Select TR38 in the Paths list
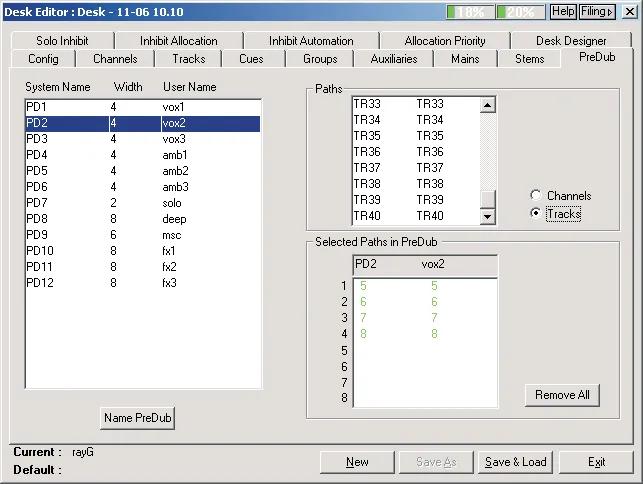Screen dimensions: 643x484 [x=416, y=184]
